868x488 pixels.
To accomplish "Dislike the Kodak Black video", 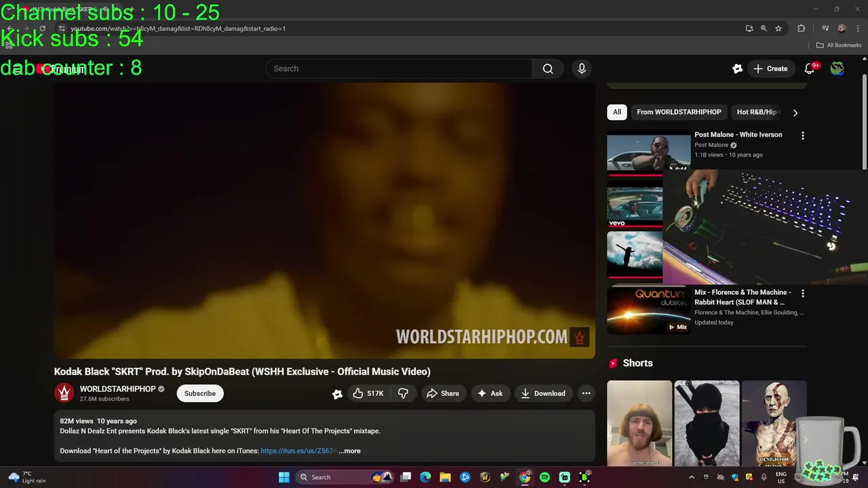I will coord(403,393).
